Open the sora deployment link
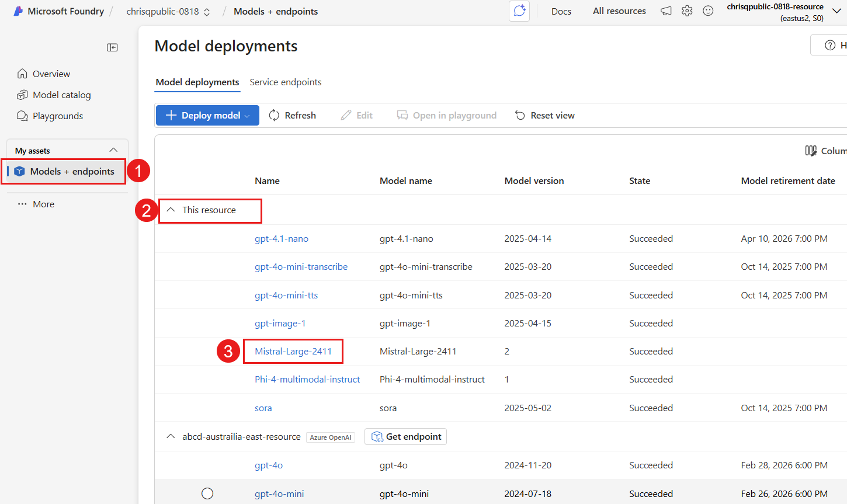The height and width of the screenshot is (504, 847). coord(263,408)
